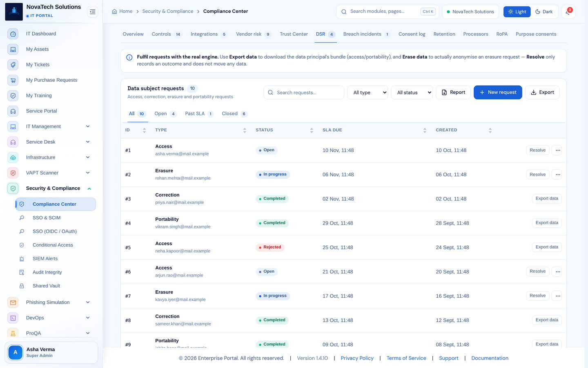Open more actions for request #6
This screenshot has width=588, height=368.
pos(557,272)
